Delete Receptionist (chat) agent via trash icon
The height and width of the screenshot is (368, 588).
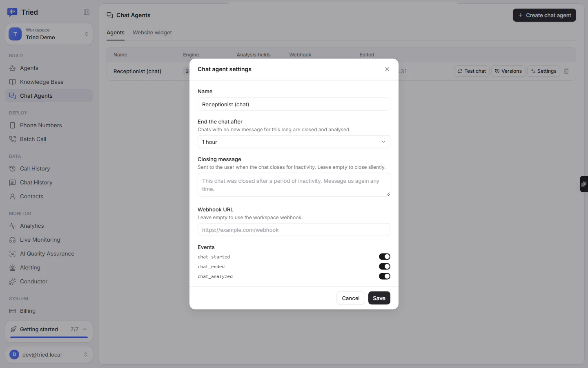click(x=566, y=71)
